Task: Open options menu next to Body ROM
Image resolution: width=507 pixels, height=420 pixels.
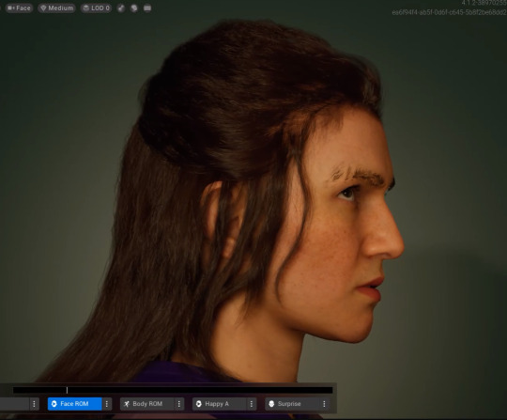Action: 179,404
